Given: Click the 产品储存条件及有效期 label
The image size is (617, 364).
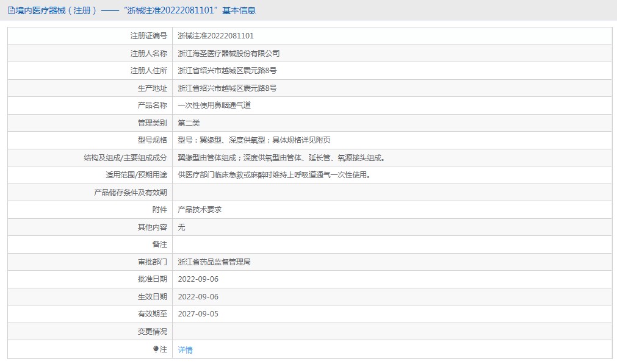Looking at the screenshot, I should coord(131,192).
